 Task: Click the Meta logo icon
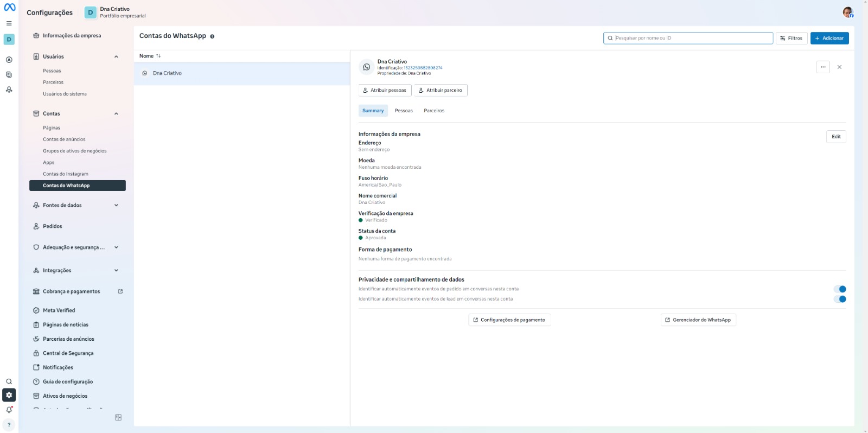[x=10, y=8]
